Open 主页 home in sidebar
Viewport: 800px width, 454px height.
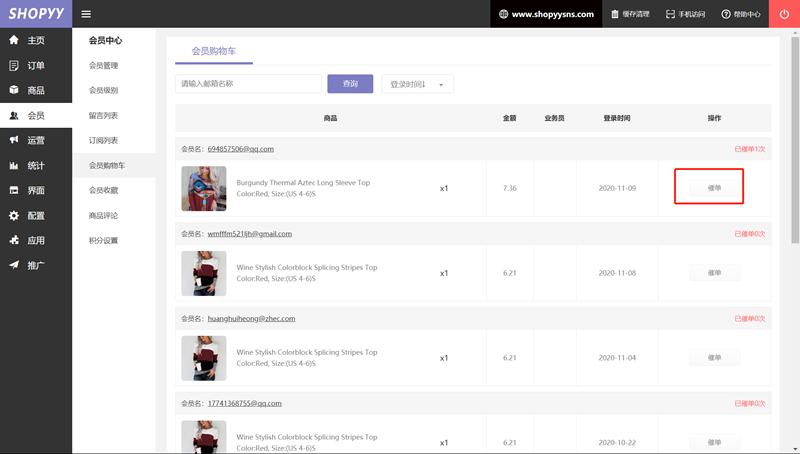click(36, 40)
